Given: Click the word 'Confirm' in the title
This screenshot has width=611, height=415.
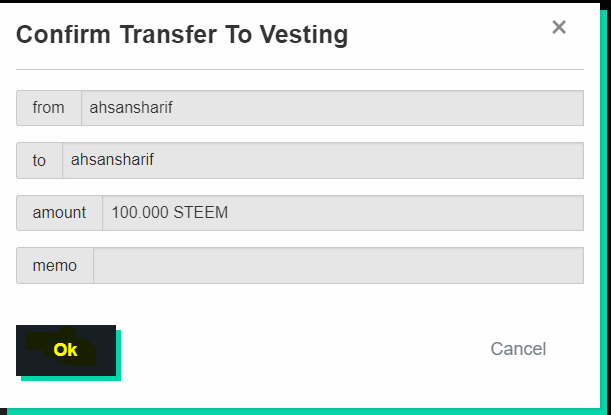Looking at the screenshot, I should tap(63, 35).
